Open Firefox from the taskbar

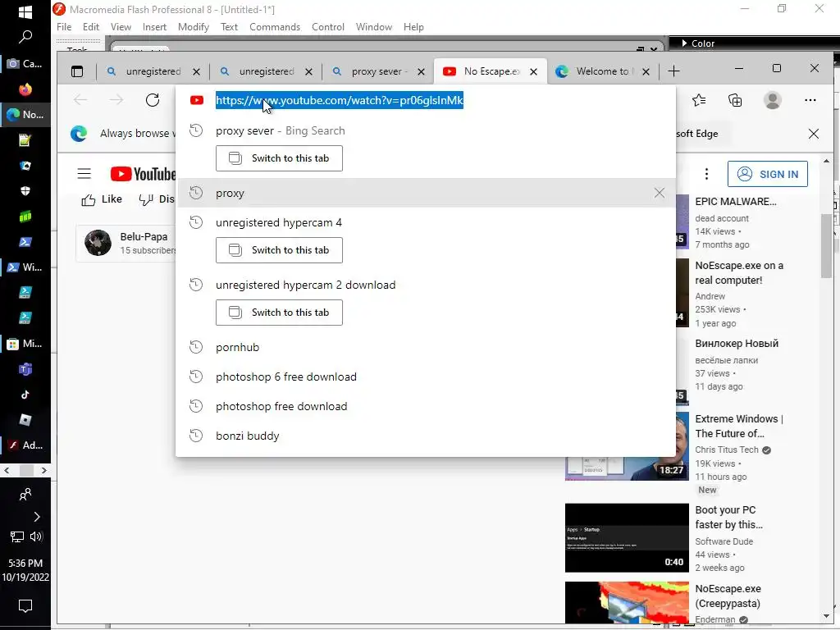(25, 89)
